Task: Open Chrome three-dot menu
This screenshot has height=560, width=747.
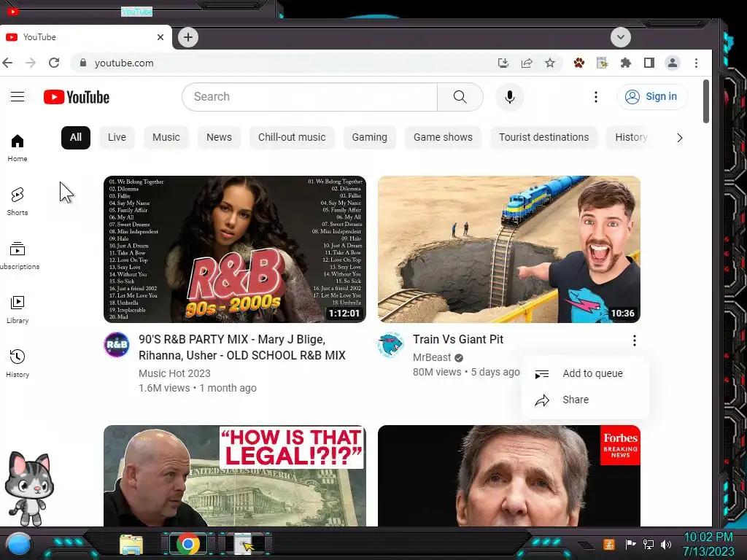Action: point(696,63)
